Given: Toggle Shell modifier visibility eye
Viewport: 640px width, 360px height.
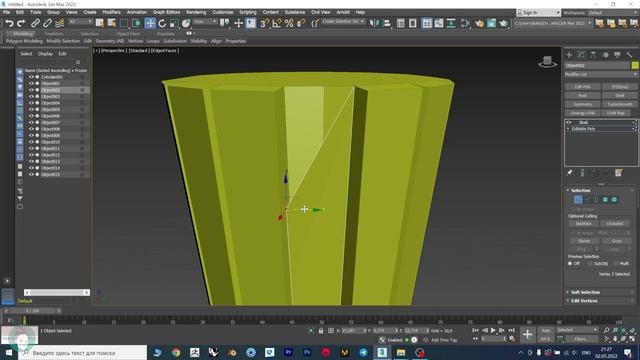Looking at the screenshot, I should [569, 122].
